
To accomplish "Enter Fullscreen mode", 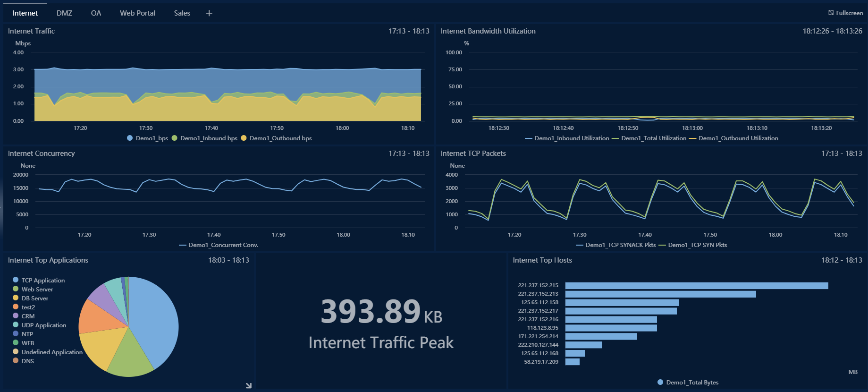I will point(845,13).
